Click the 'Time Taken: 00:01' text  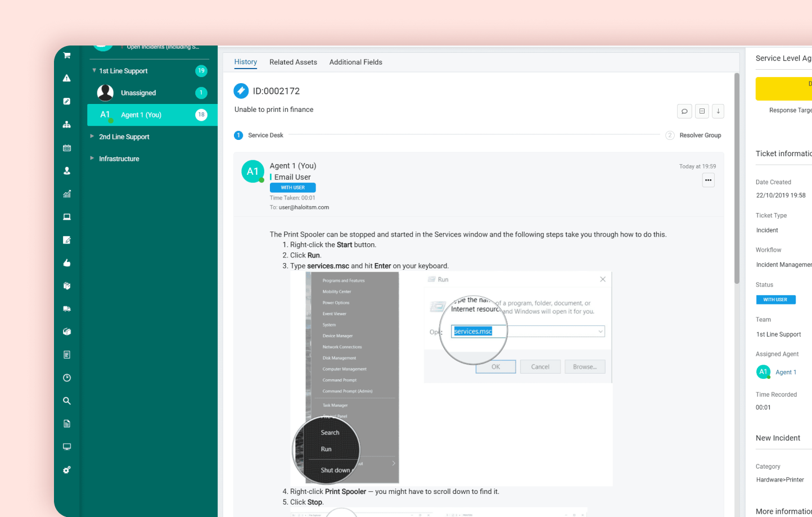coord(292,198)
